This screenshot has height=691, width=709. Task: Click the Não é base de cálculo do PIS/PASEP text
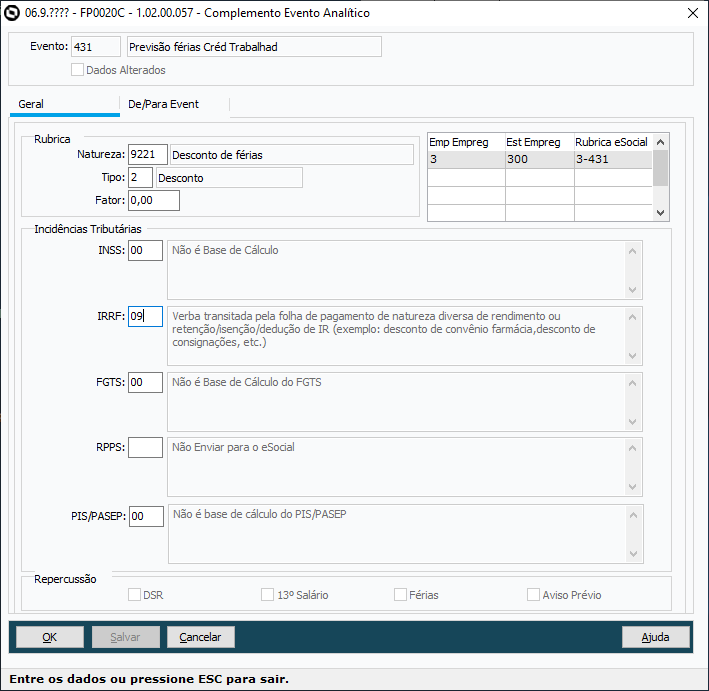click(x=260, y=514)
